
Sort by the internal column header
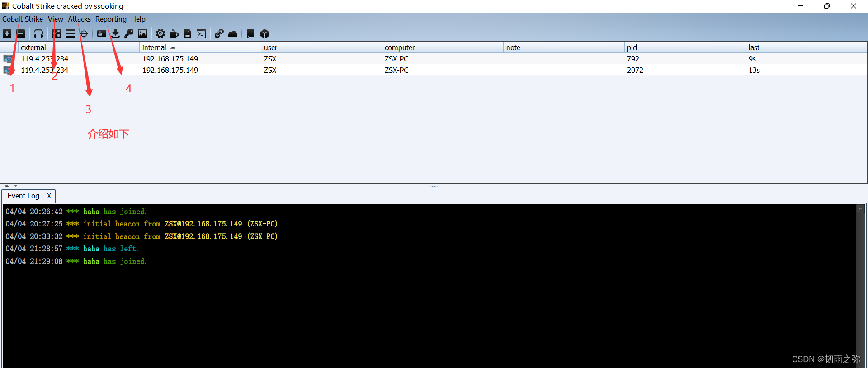click(x=200, y=47)
